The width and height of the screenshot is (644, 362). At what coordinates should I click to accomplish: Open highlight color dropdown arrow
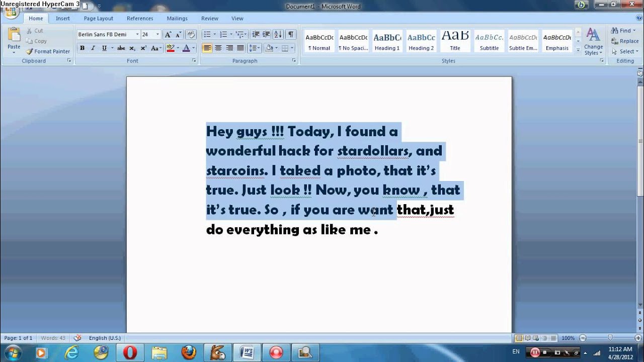pyautogui.click(x=178, y=48)
